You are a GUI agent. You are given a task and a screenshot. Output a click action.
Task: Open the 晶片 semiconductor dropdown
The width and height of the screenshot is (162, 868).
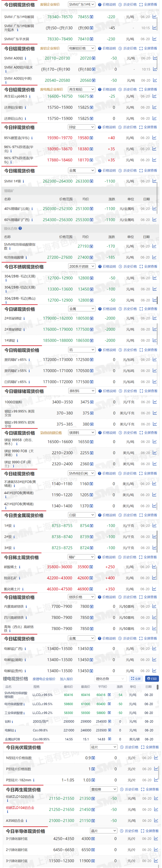(104, 831)
